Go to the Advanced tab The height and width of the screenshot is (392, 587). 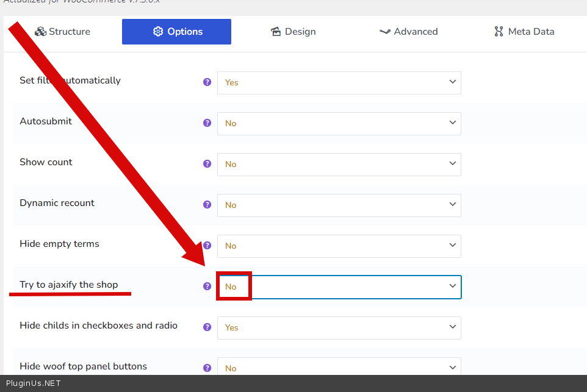pyautogui.click(x=408, y=32)
